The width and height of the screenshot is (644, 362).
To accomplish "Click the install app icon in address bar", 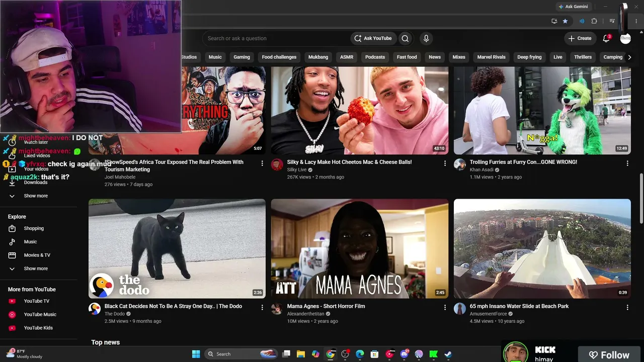I will [x=554, y=21].
